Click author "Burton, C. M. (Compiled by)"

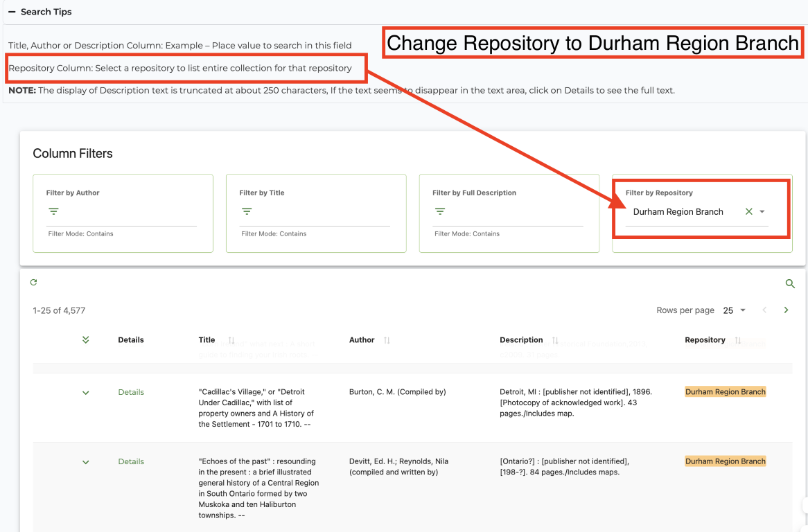[397, 392]
